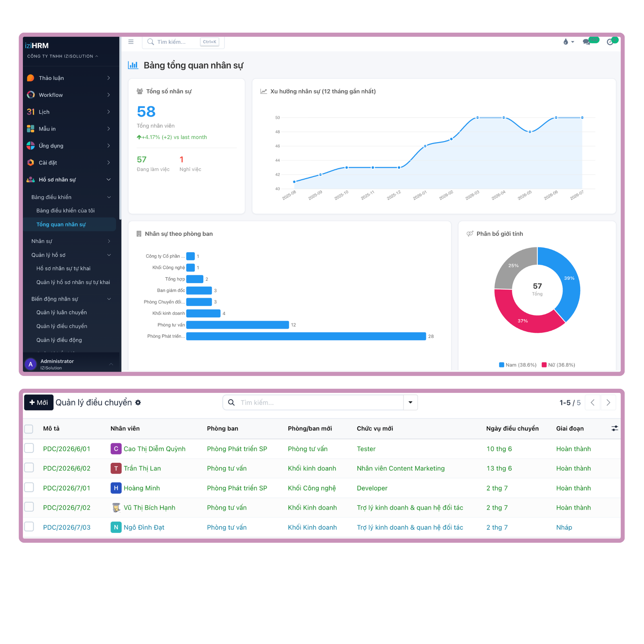This screenshot has width=644, height=644.
Task: Open the search filter dropdown arrow
Action: [x=410, y=402]
